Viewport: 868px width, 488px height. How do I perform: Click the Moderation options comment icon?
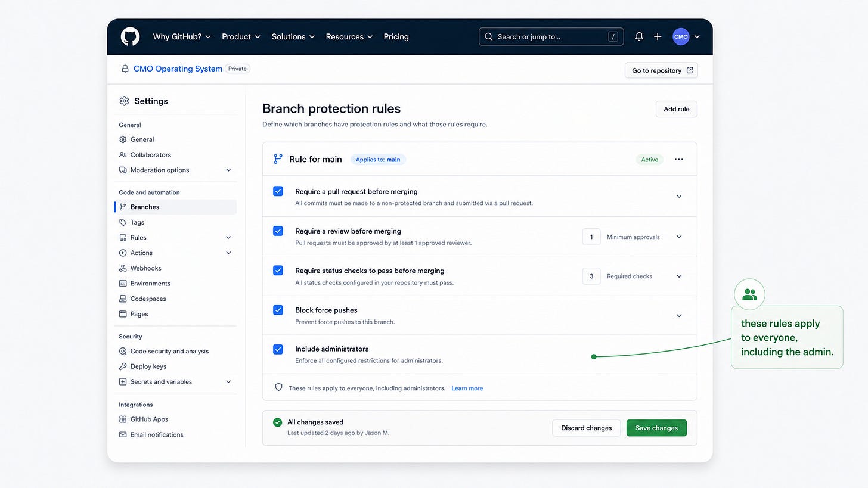[x=123, y=170]
